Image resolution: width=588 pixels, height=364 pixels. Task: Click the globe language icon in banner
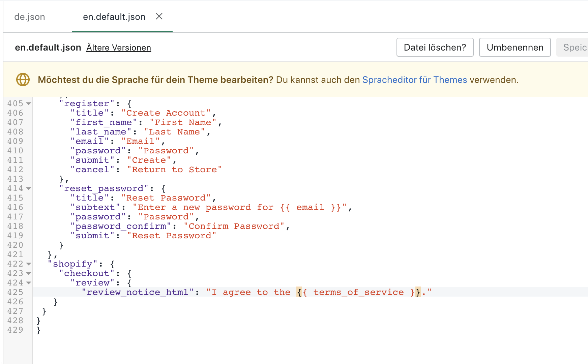(23, 80)
